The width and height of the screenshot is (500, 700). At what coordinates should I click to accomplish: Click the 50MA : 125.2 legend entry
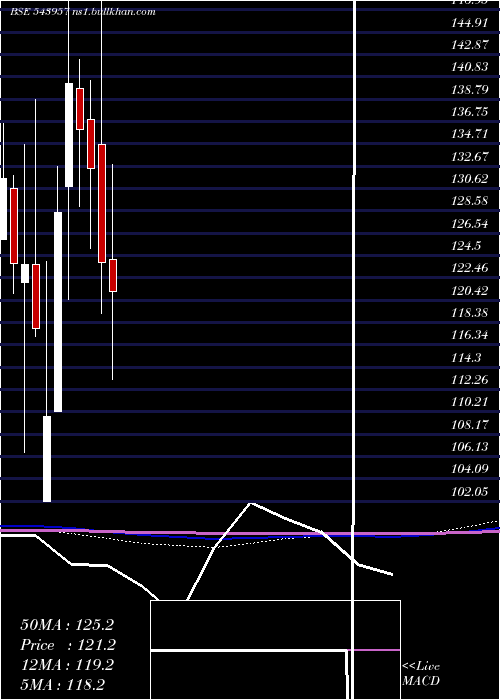67,625
